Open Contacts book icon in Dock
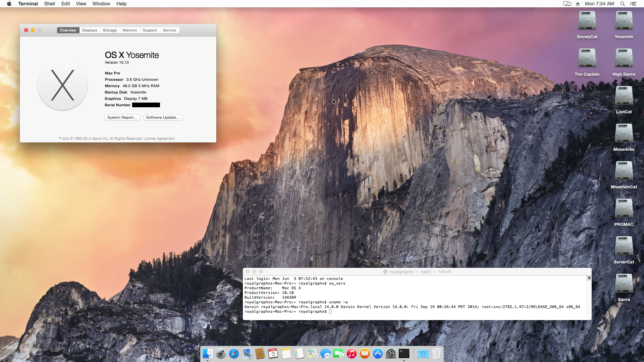 260,353
